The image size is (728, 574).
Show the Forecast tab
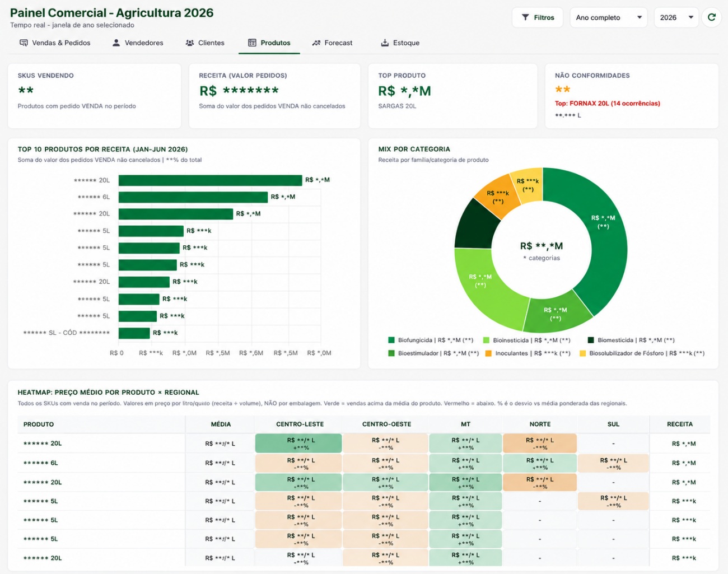pos(333,43)
